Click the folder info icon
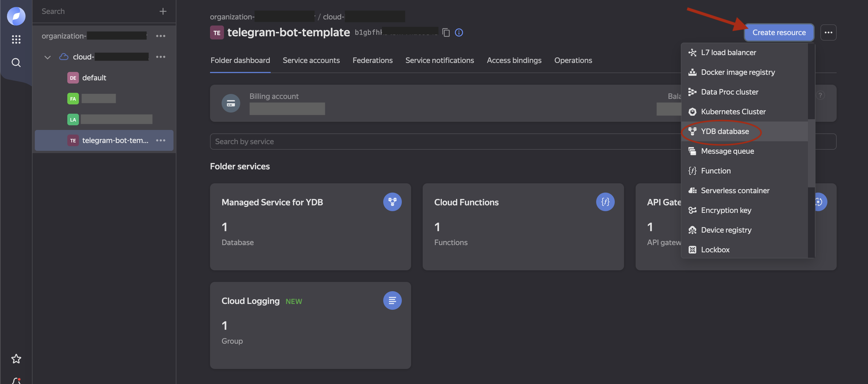The height and width of the screenshot is (384, 868). tap(459, 33)
